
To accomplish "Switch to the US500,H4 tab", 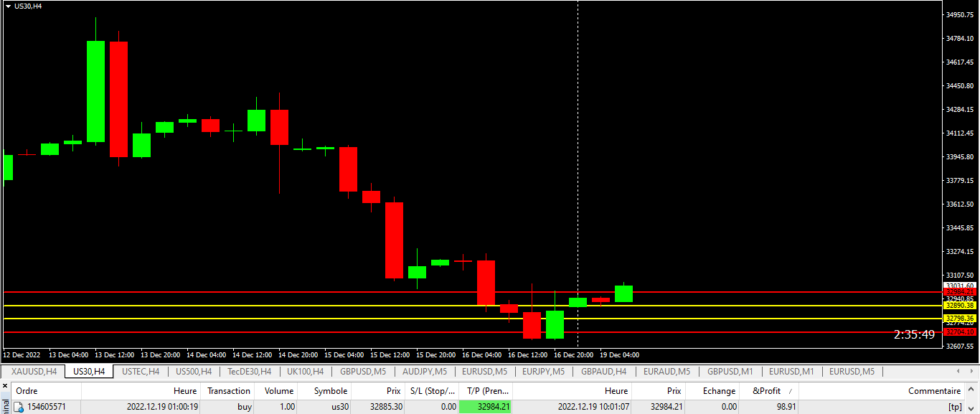I will [194, 372].
